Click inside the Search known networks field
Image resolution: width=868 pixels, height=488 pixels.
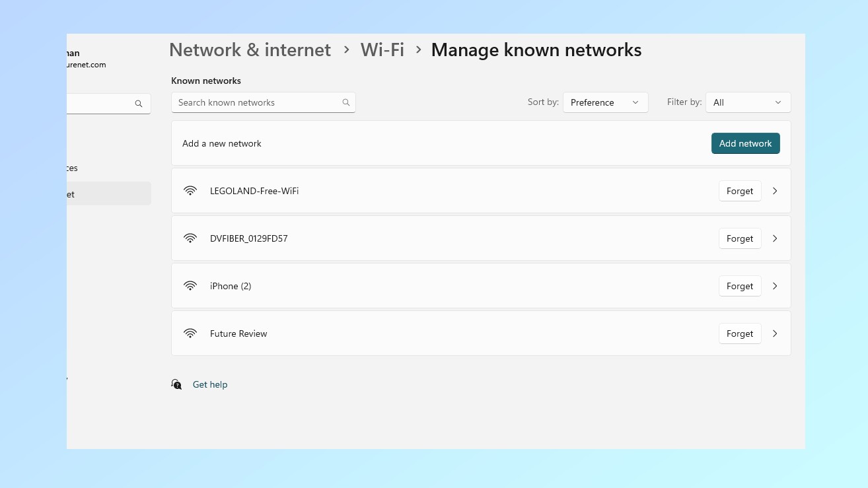pos(258,102)
